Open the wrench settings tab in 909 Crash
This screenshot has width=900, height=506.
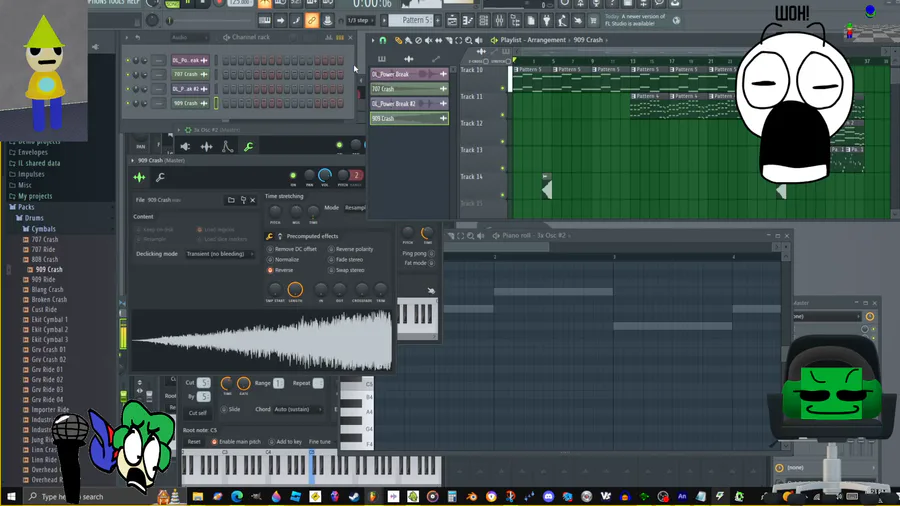click(160, 177)
